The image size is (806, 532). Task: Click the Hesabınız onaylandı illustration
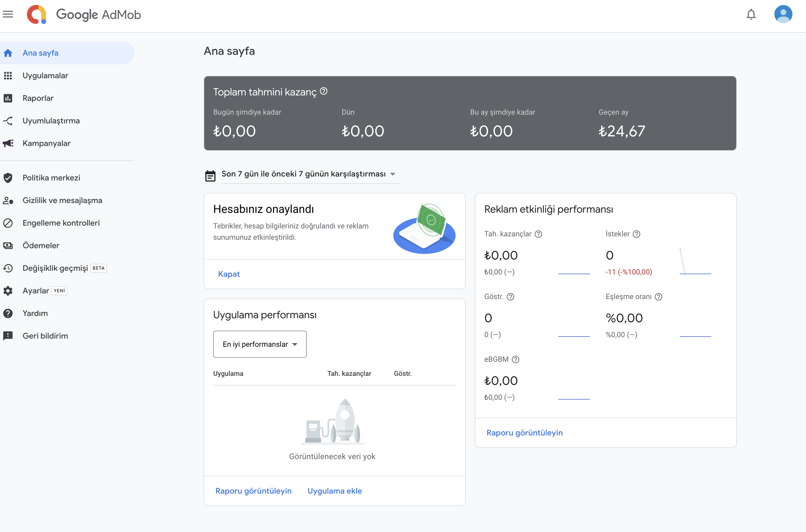point(424,228)
